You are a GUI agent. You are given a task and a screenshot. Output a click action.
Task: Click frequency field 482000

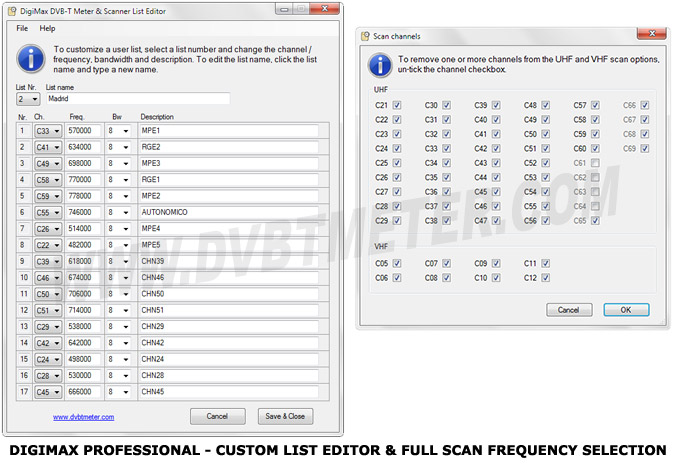click(83, 245)
